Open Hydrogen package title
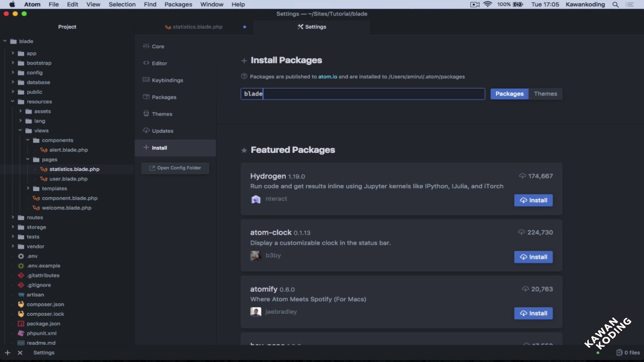644x362 pixels. 268,176
